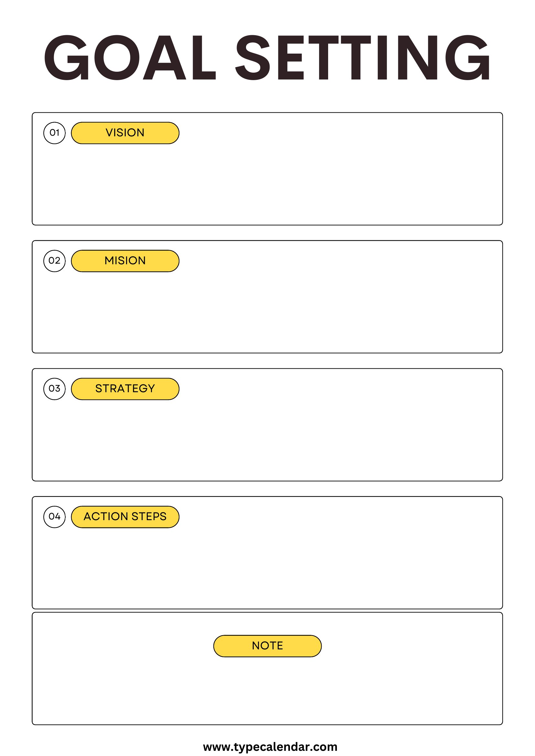
Task: Select the yellow VISION label
Action: [125, 133]
